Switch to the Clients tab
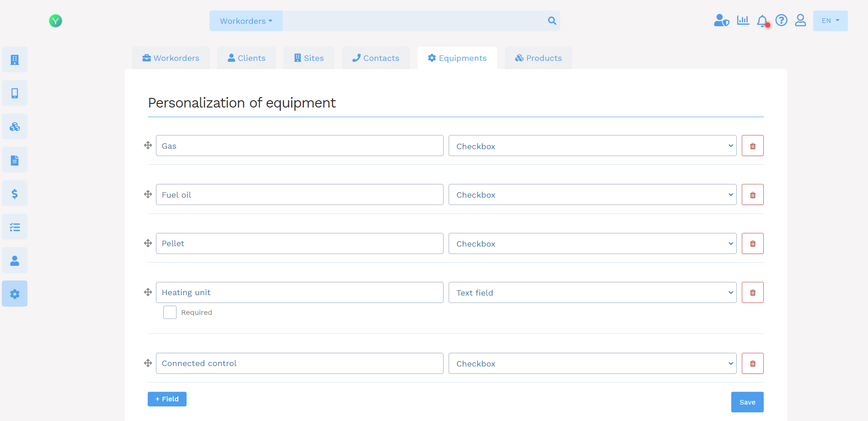The image size is (868, 421). (x=246, y=58)
